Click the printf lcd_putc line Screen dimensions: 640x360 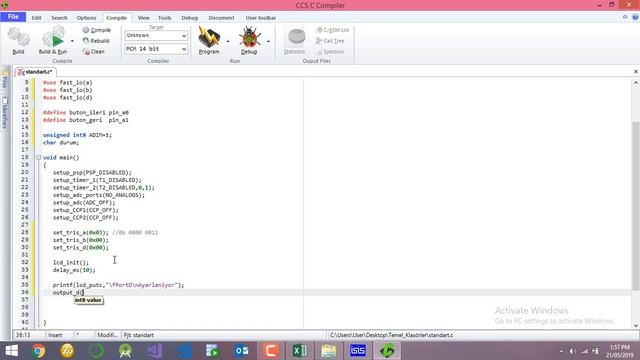pos(118,285)
